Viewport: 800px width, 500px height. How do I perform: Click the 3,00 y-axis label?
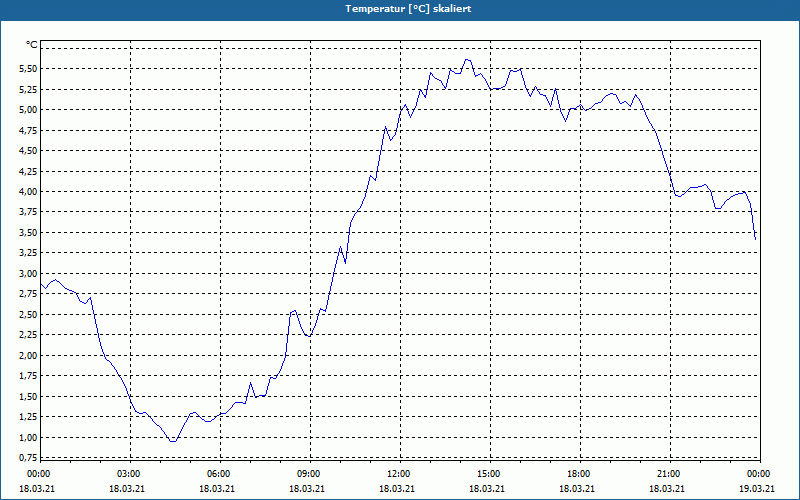pyautogui.click(x=27, y=273)
